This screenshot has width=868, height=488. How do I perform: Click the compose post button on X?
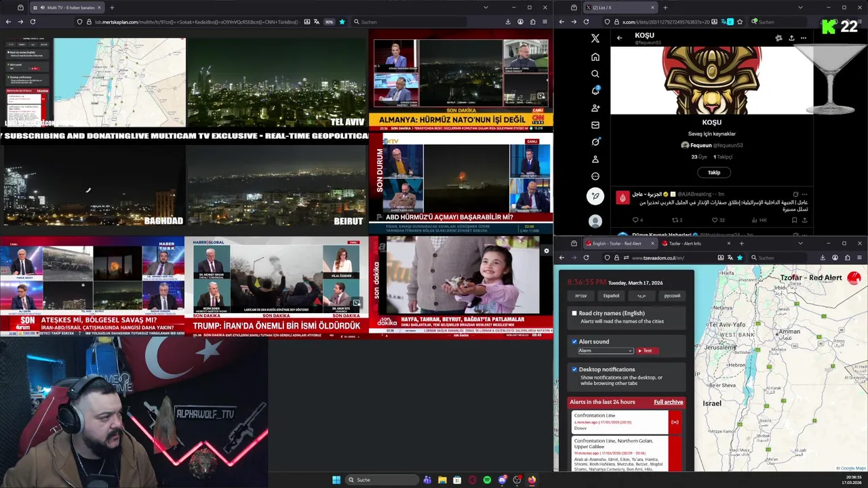coord(595,197)
